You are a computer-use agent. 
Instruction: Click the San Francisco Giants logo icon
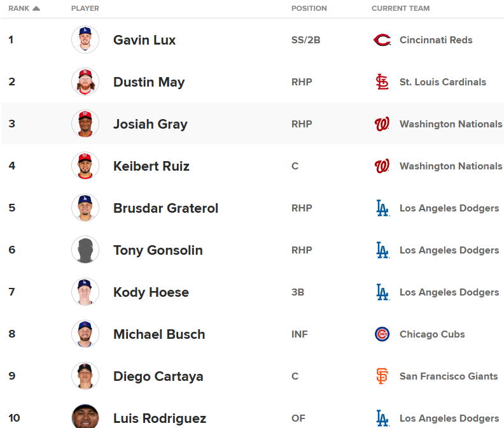tap(382, 376)
